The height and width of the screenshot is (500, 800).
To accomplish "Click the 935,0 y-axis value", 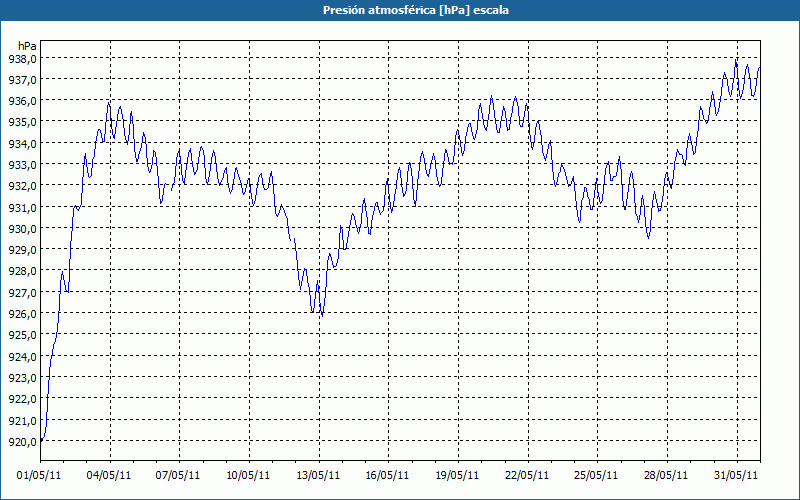I will (x=22, y=122).
